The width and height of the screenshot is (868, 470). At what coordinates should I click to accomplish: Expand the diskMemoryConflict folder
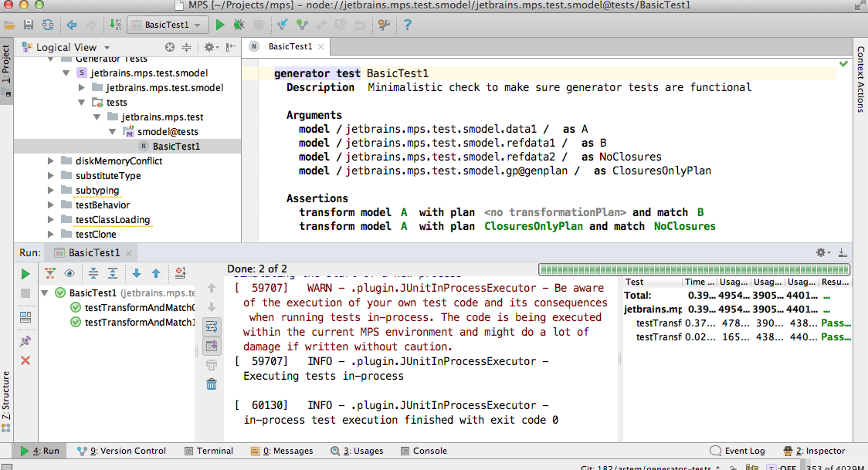50,161
